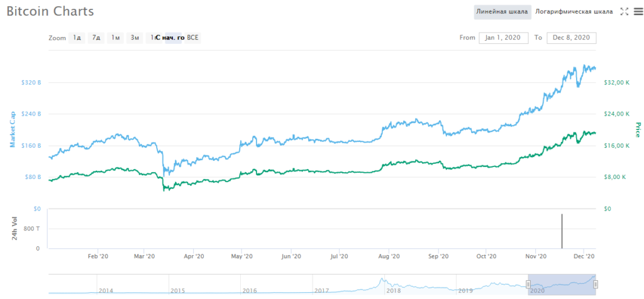644x299 pixels.
Task: Click the $24,00 K price label
Action: (x=616, y=114)
